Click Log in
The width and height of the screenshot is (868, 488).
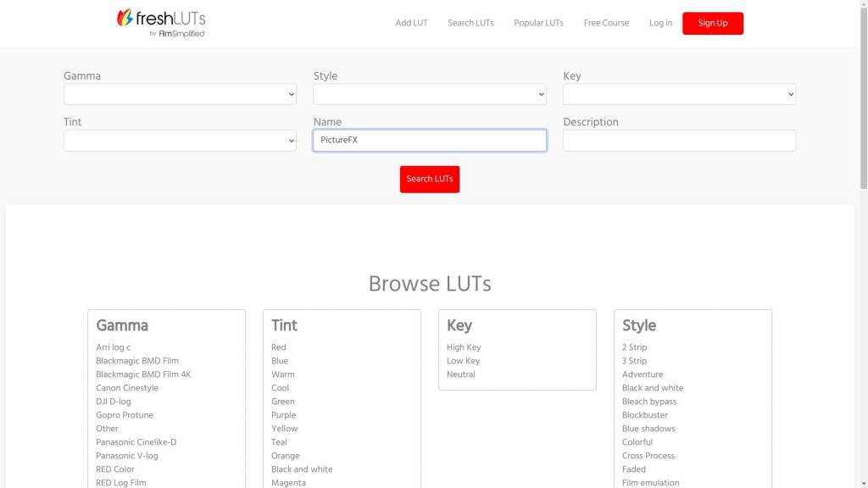(x=660, y=23)
